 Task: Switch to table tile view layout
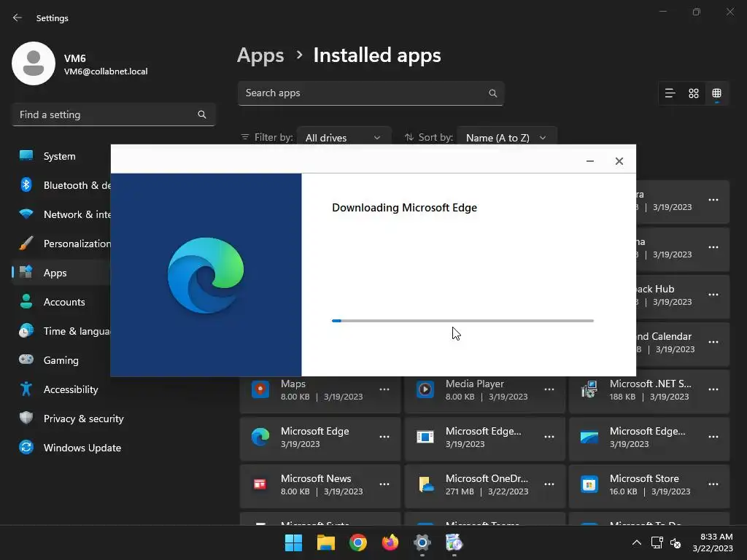[716, 93]
